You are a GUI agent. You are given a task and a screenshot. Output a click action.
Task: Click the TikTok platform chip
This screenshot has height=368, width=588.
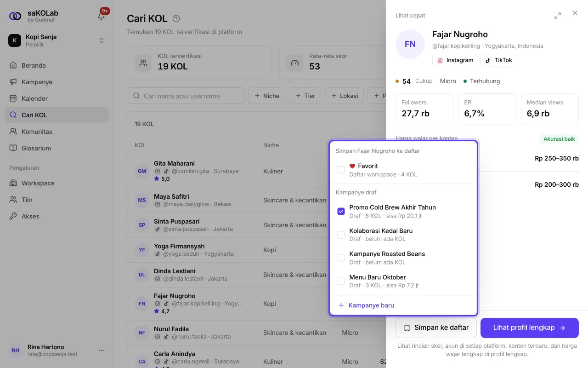[498, 60]
